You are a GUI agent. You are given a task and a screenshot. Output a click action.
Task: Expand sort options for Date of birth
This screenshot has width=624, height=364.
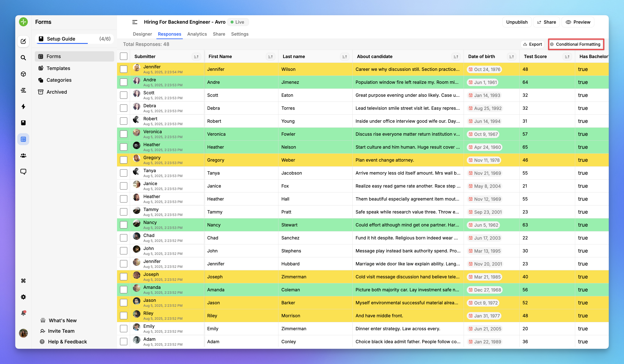(511, 57)
